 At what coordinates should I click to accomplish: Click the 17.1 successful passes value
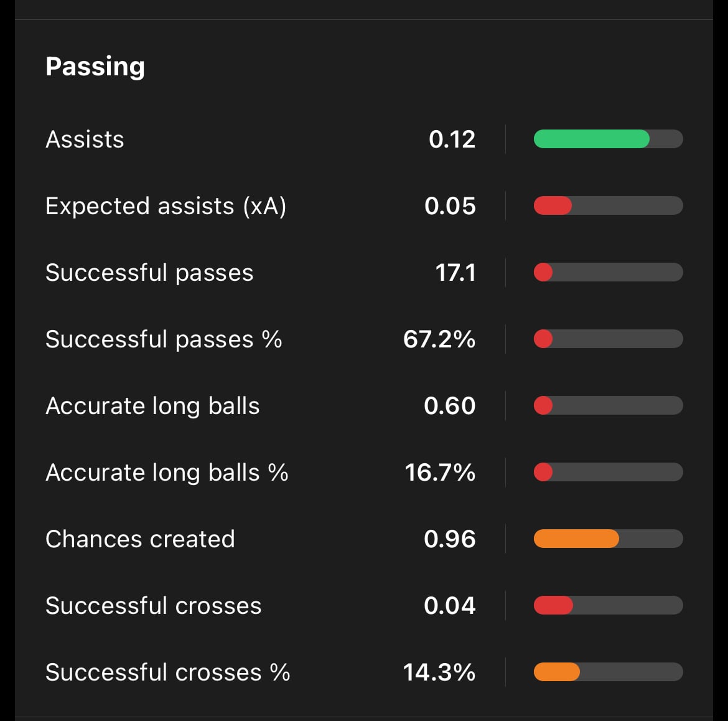point(455,273)
